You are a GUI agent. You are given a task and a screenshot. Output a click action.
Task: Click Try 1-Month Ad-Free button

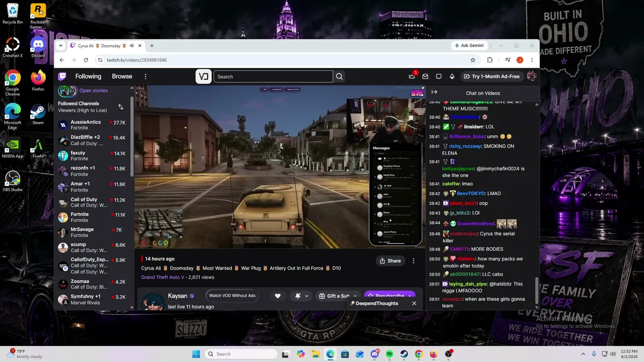click(x=492, y=76)
